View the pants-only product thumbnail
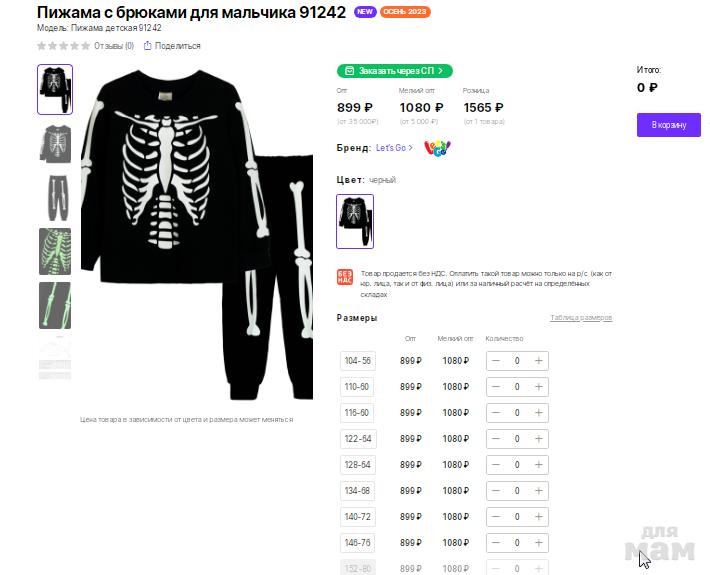 (55, 197)
